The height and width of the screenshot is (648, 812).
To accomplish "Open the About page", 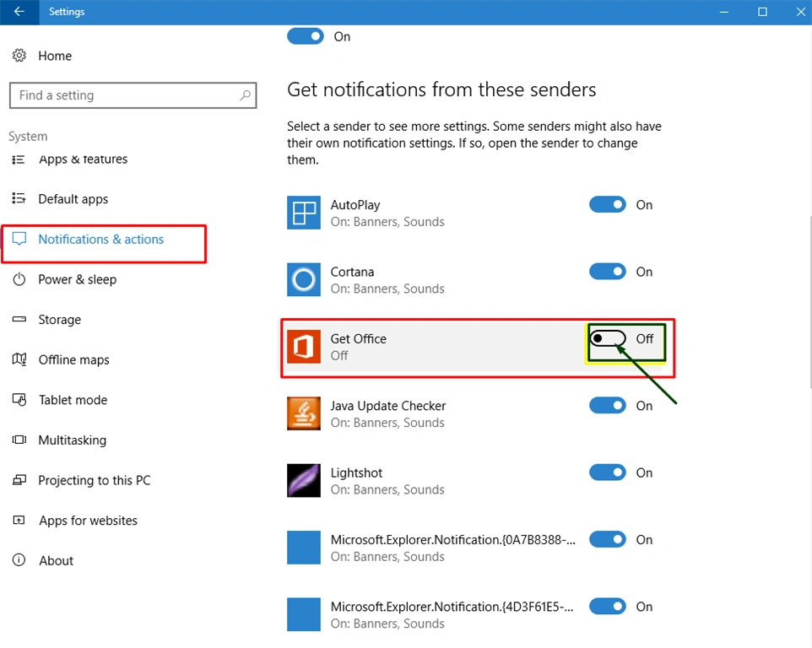I will [56, 560].
